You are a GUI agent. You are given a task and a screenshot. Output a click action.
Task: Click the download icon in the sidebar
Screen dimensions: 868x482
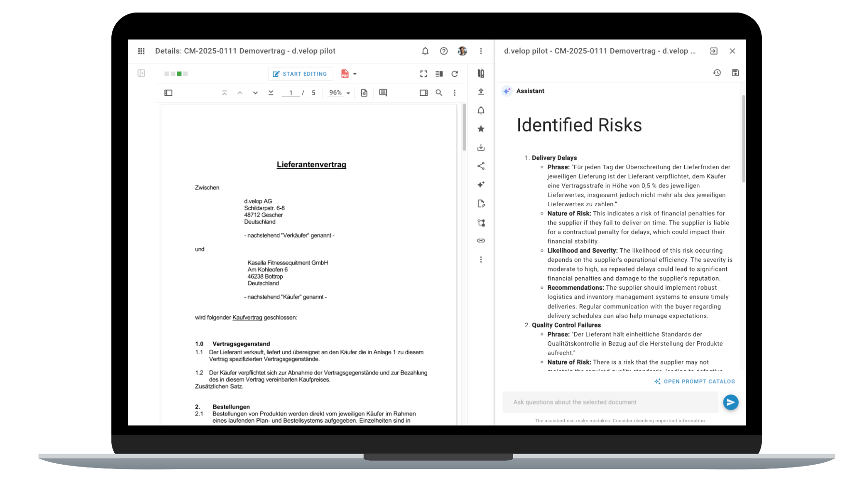click(x=481, y=147)
